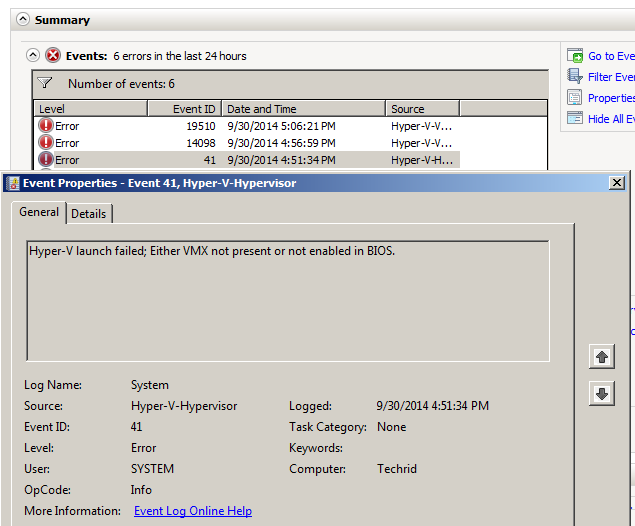635x526 pixels.
Task: Select error row with Event ID 19510
Action: pos(200,126)
